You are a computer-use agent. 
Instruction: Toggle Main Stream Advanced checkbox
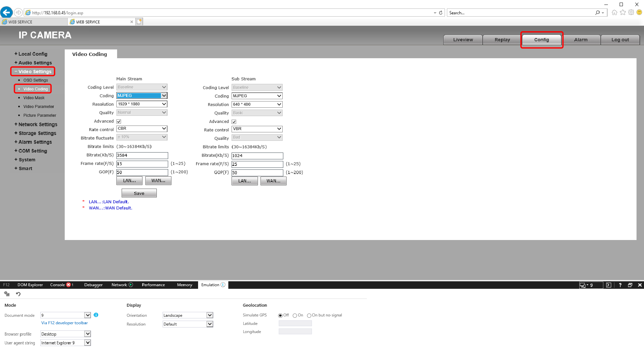tap(119, 121)
